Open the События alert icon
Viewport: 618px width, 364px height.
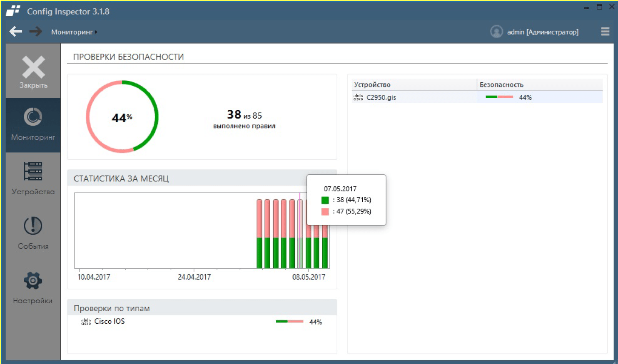(x=33, y=226)
